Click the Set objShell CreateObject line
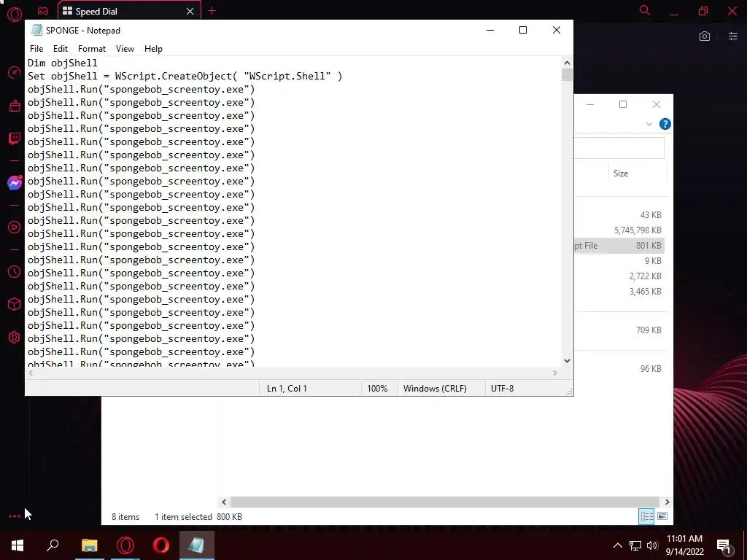This screenshot has height=560, width=747. click(185, 76)
